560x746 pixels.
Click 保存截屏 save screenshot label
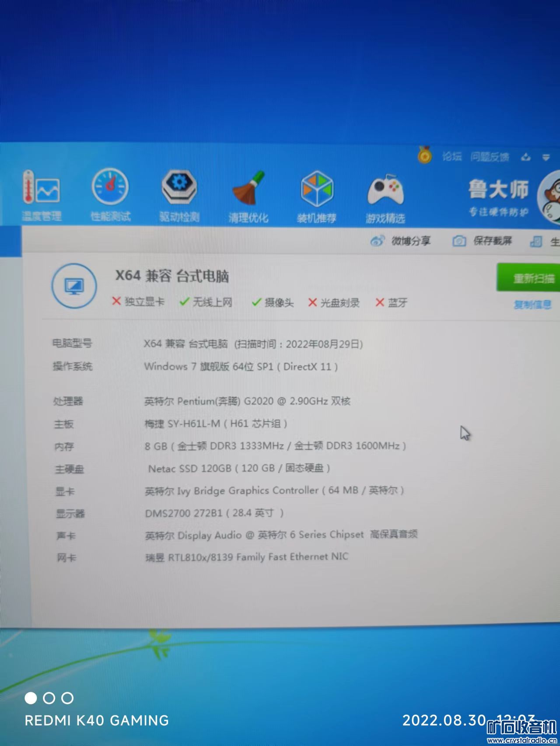click(x=493, y=241)
